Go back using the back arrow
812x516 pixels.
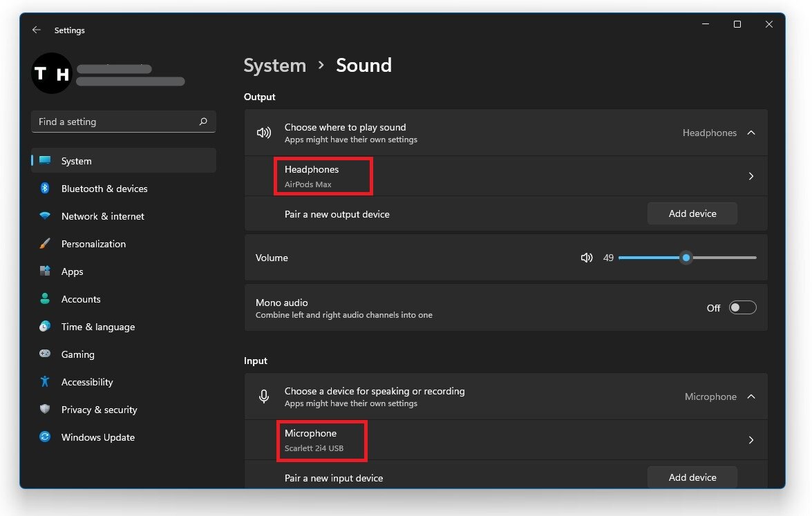[x=37, y=30]
